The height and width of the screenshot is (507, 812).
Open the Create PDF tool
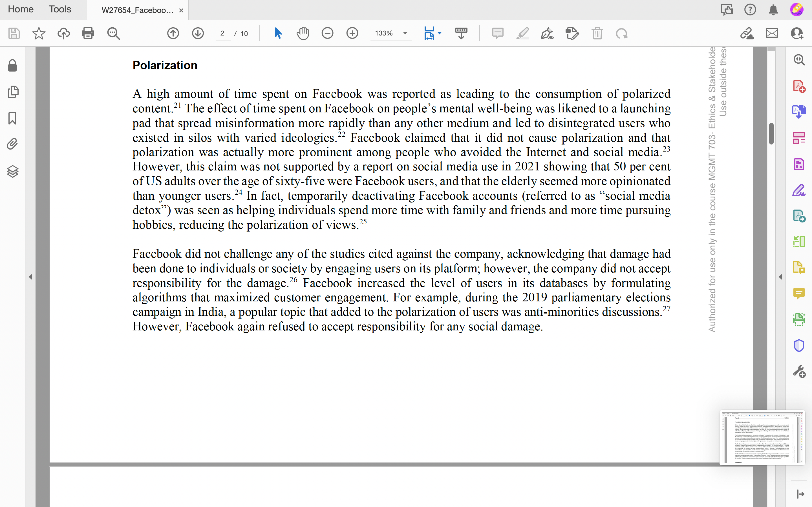click(x=800, y=86)
